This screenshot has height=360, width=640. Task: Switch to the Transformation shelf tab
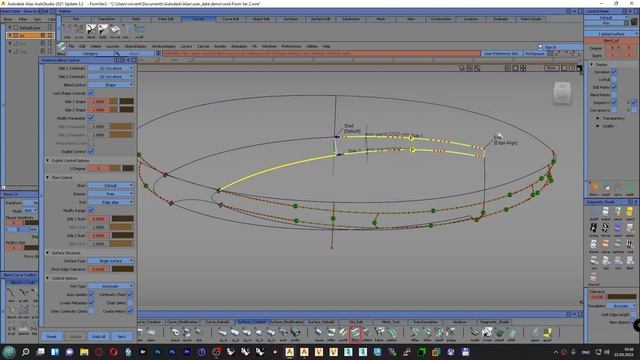425,322
